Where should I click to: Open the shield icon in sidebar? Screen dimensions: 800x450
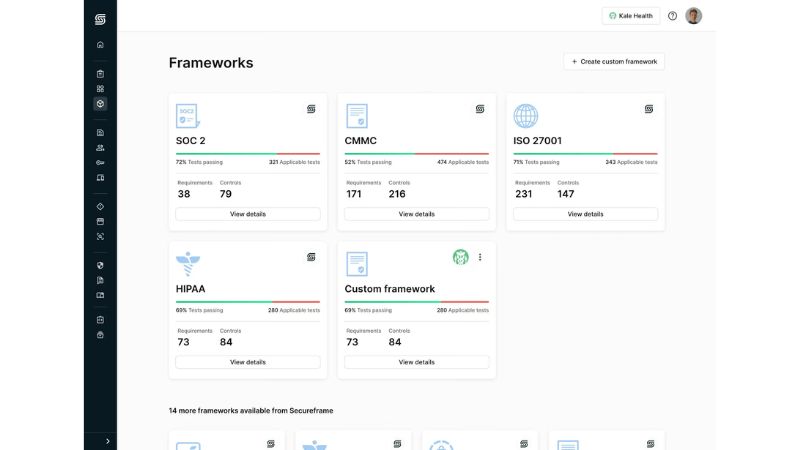point(100,265)
